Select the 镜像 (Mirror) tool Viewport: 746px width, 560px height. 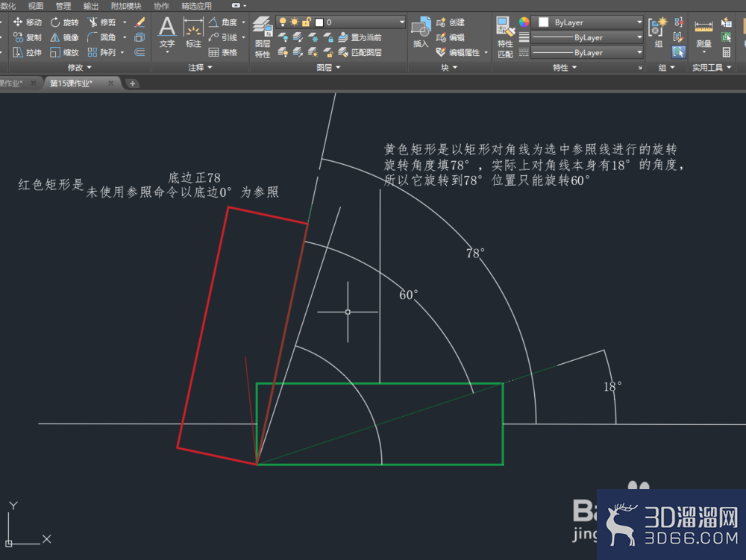64,37
